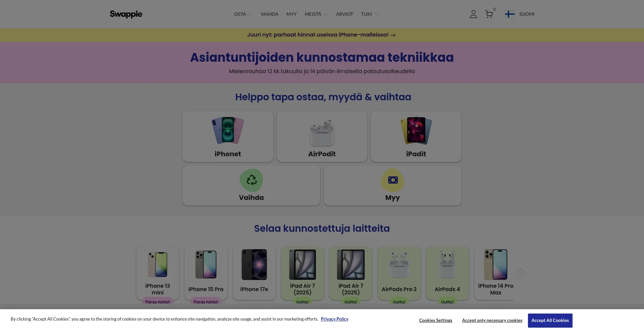Open the iPhone 15 Pro product card
Viewport: 644px width, 333px height.
[x=206, y=273]
